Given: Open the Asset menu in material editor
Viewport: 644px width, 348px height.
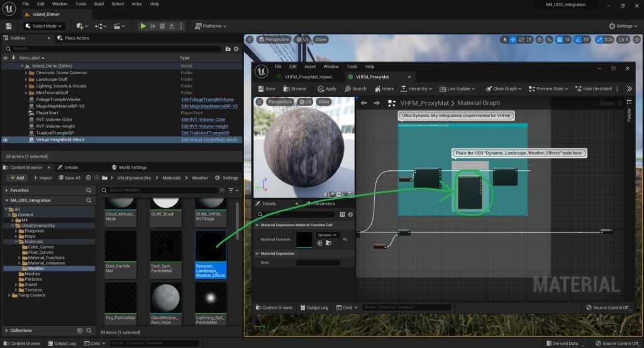Looking at the screenshot, I should pos(310,67).
